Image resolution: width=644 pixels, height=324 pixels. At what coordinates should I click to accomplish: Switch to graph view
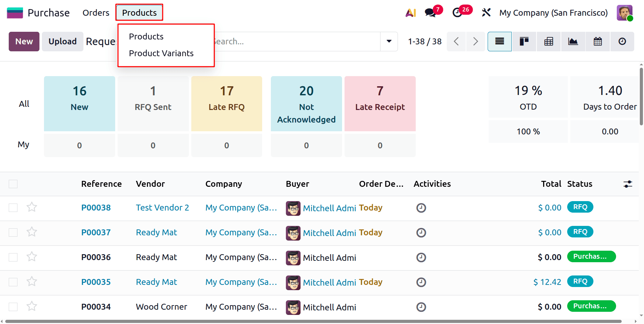[x=573, y=41]
